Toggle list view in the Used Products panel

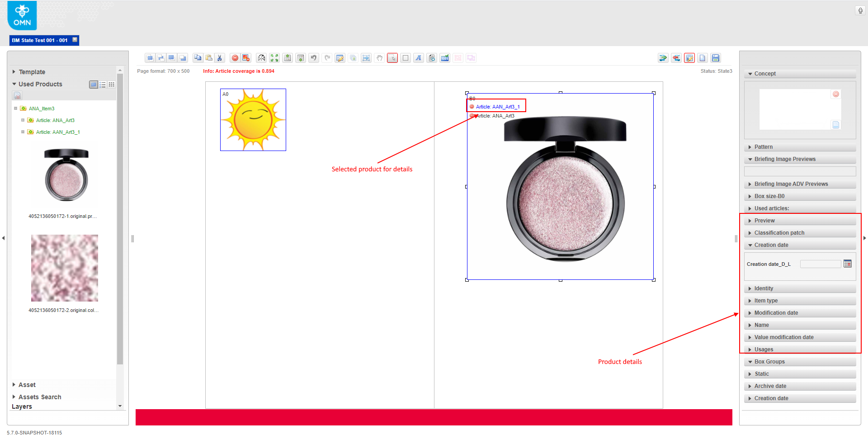(x=102, y=84)
